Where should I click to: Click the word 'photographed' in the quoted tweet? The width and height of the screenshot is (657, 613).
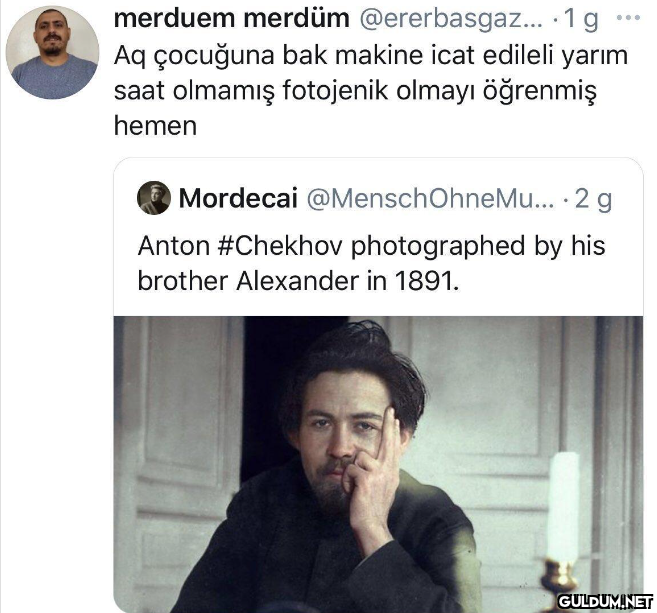pos(437,246)
